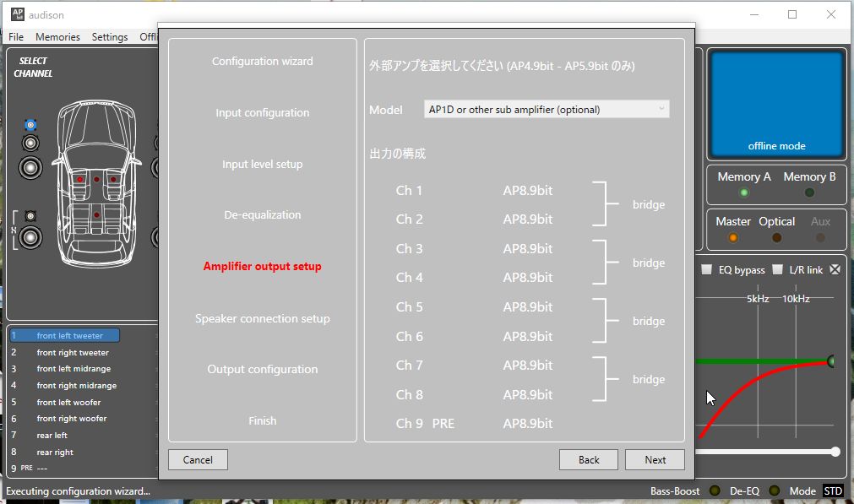Select the Amplifier output setup step
This screenshot has height=504, width=854.
(x=263, y=266)
